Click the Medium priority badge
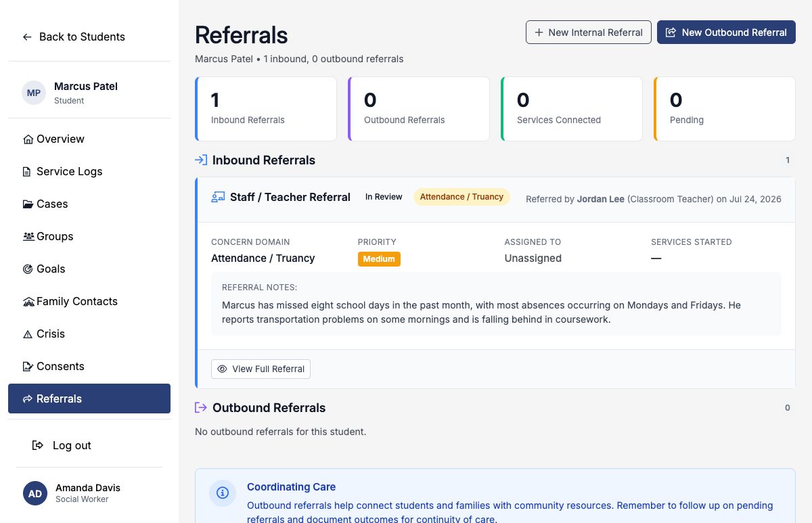 [x=379, y=259]
